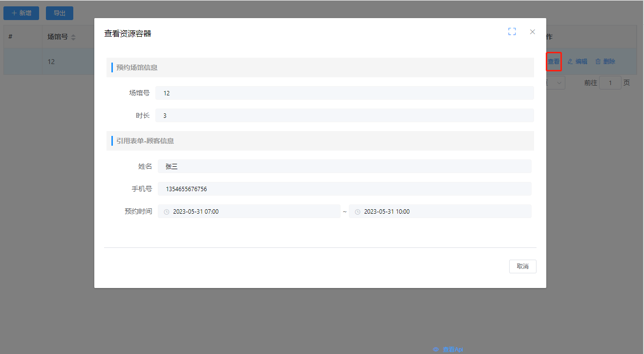Click the # column header
This screenshot has width=644, height=354.
10,37
